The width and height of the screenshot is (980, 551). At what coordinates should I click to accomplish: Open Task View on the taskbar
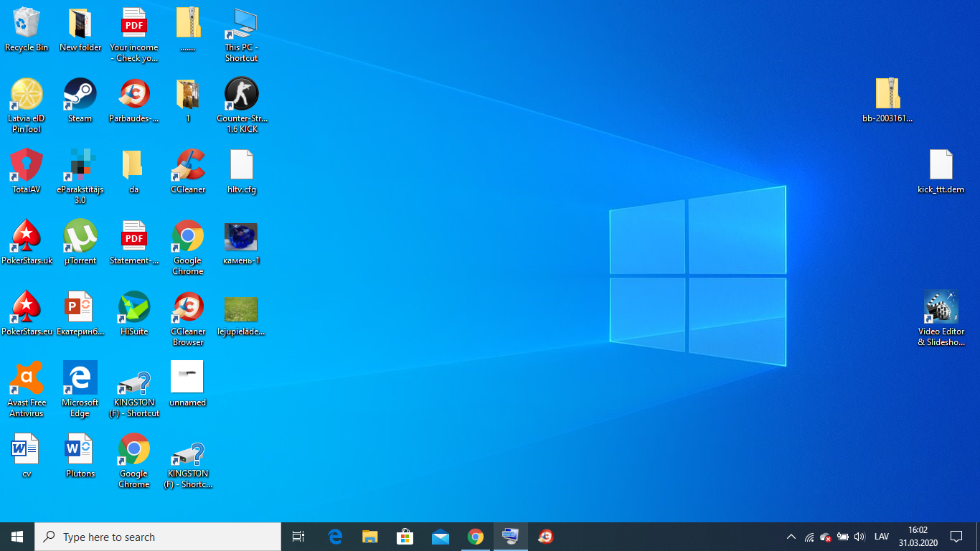click(x=298, y=537)
